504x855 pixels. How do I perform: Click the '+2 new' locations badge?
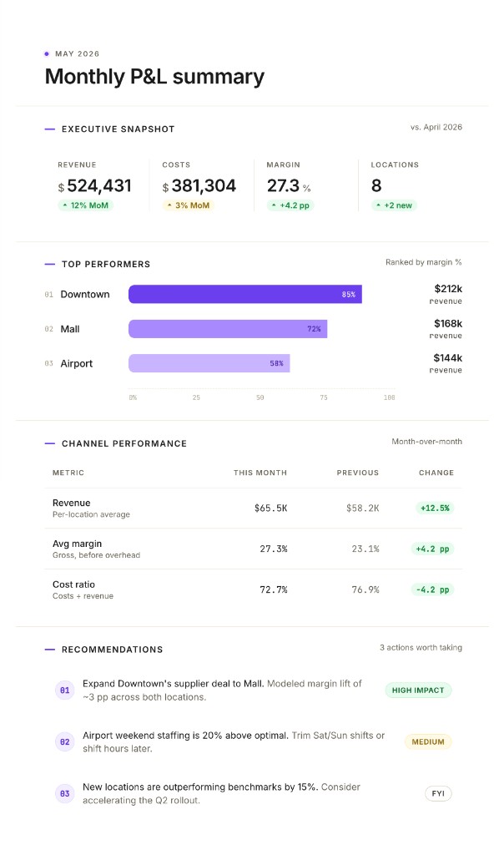[x=393, y=205]
